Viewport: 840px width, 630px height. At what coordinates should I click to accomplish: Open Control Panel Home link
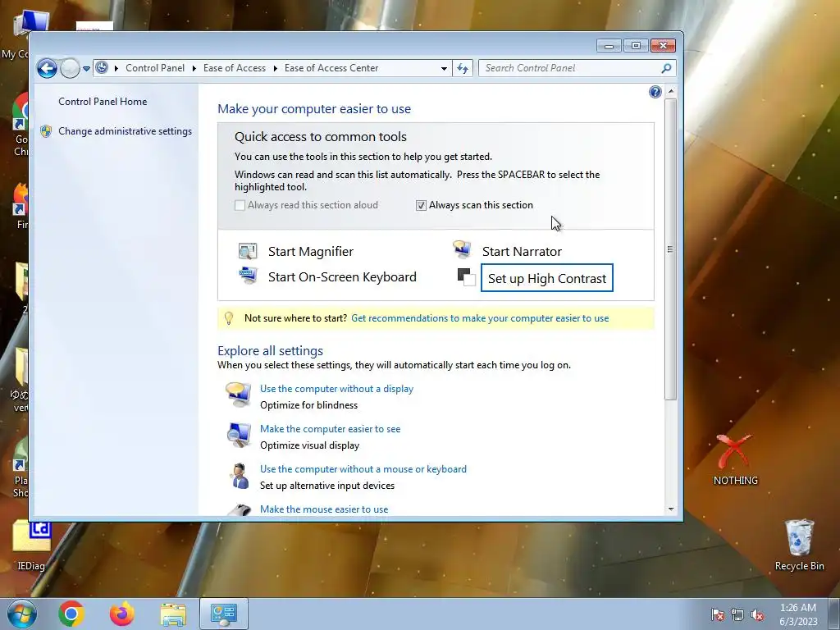pos(103,101)
